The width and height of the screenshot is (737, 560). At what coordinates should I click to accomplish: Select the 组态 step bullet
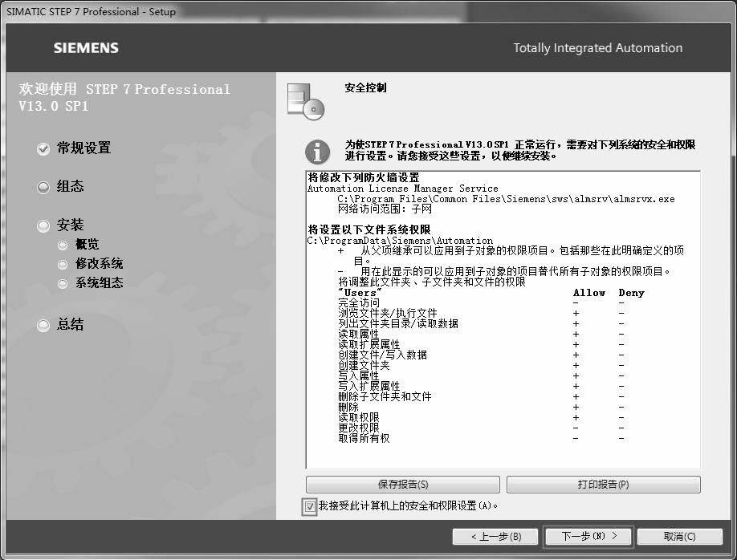[43, 188]
